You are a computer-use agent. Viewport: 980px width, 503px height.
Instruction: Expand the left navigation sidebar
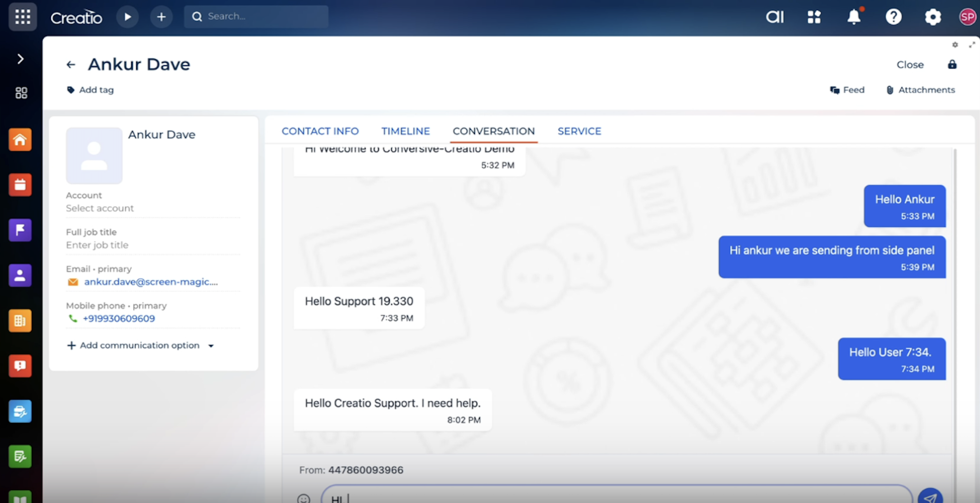click(20, 59)
